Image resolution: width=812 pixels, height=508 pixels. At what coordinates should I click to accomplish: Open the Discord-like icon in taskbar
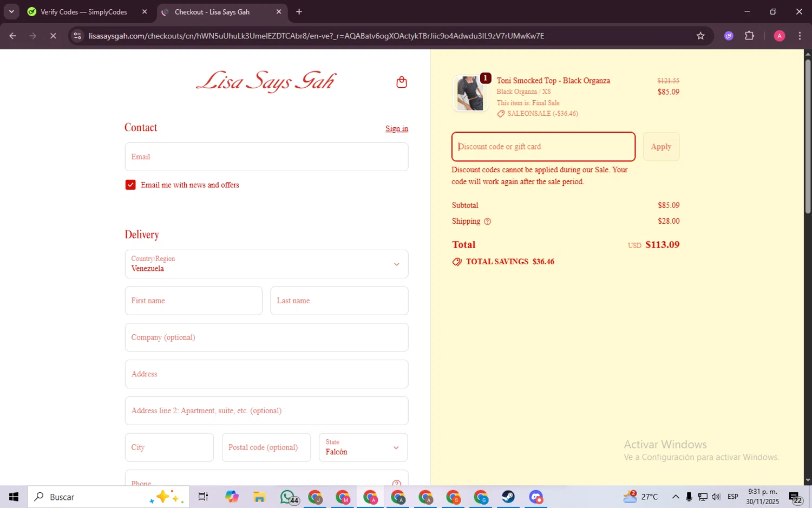coord(536,497)
